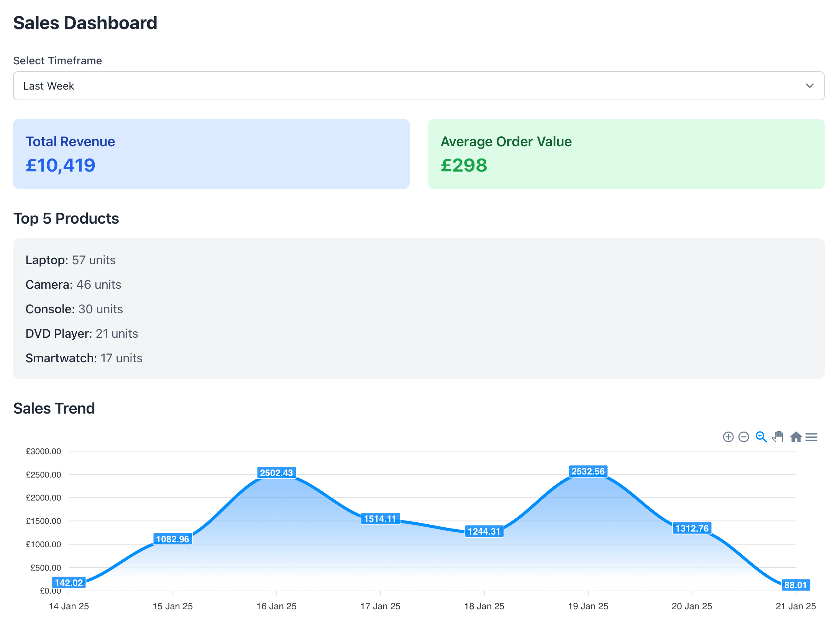The image size is (840, 638).
Task: Click the 88.01 final data point
Action: pyautogui.click(x=795, y=585)
